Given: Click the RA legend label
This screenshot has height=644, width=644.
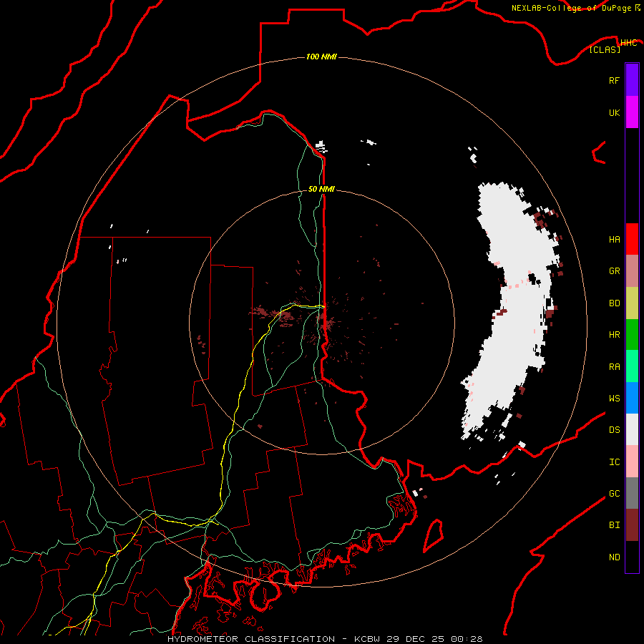Looking at the screenshot, I should click(x=614, y=367).
